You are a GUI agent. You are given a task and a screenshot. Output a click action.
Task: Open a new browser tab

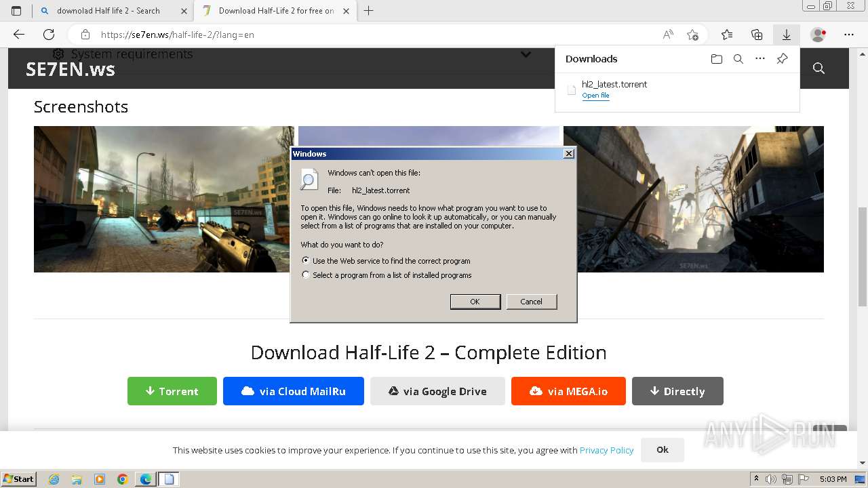tap(368, 11)
